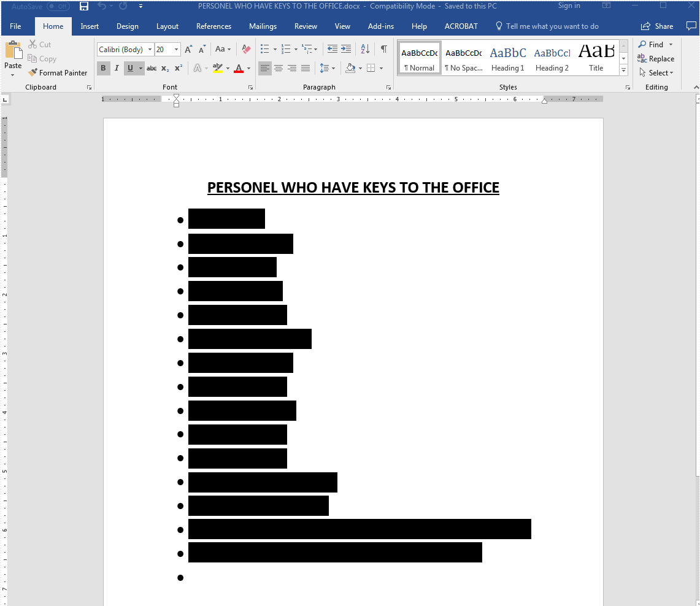Screen dimensions: 700x606
Task: Increase font size with grow font icon
Action: pos(189,49)
